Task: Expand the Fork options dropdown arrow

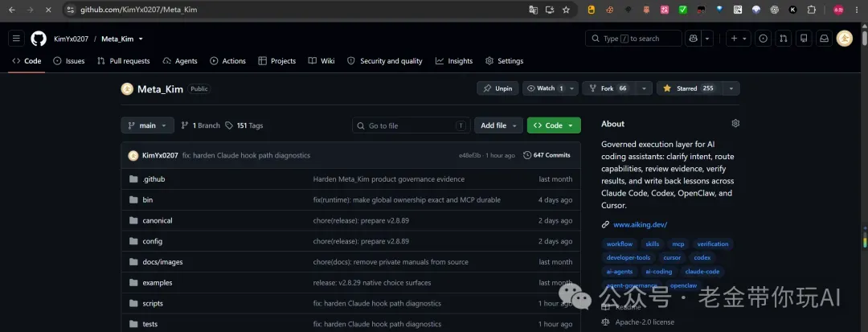Action: [x=643, y=88]
